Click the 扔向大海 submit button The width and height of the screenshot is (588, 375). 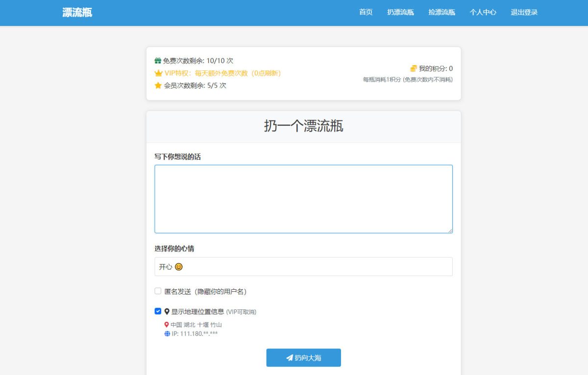tap(303, 358)
